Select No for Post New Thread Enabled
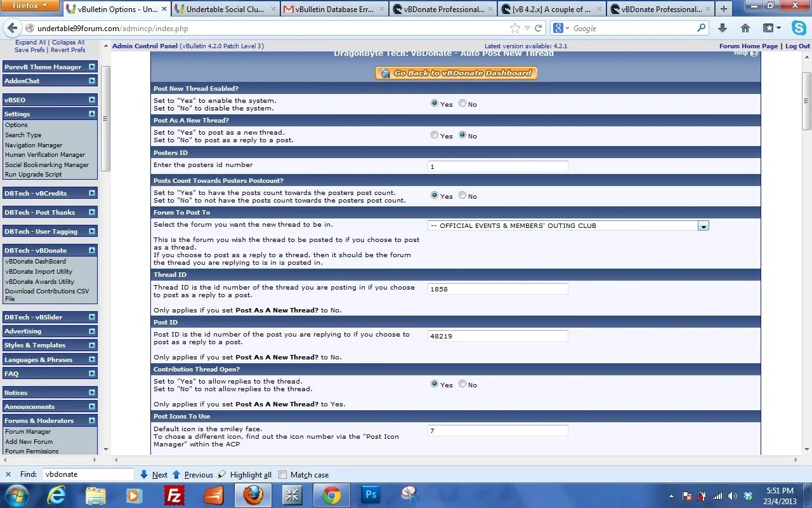This screenshot has height=508, width=812. (x=462, y=103)
